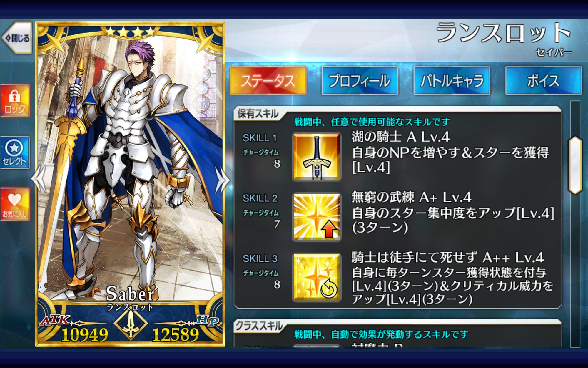Select the SKILL 1 湖の騎士 description text
The height and width of the screenshot is (368, 588).
pyautogui.click(x=450, y=152)
